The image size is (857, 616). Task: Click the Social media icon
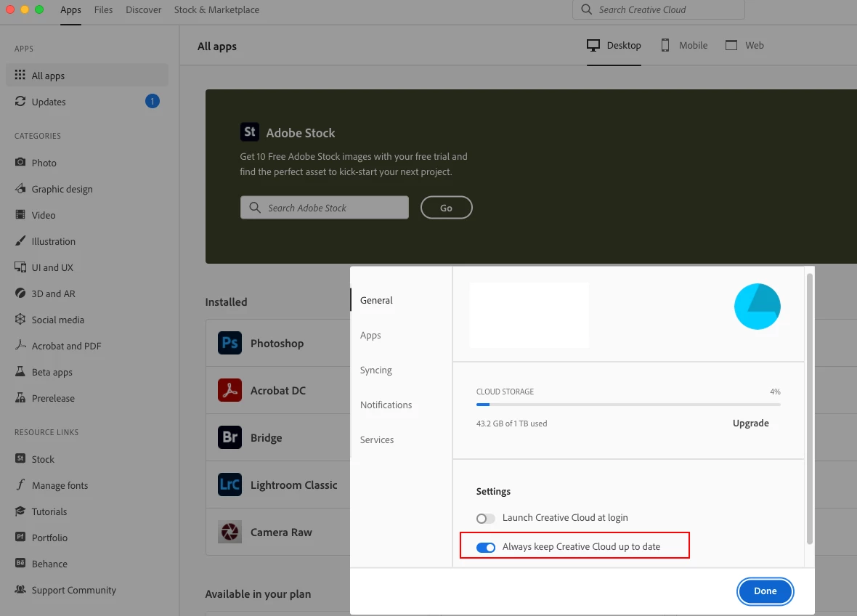[20, 319]
